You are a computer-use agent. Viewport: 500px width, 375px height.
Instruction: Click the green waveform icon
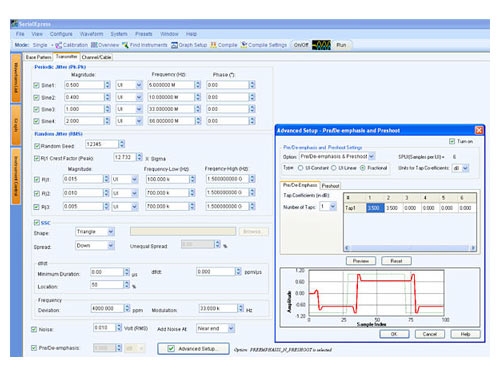click(x=321, y=45)
